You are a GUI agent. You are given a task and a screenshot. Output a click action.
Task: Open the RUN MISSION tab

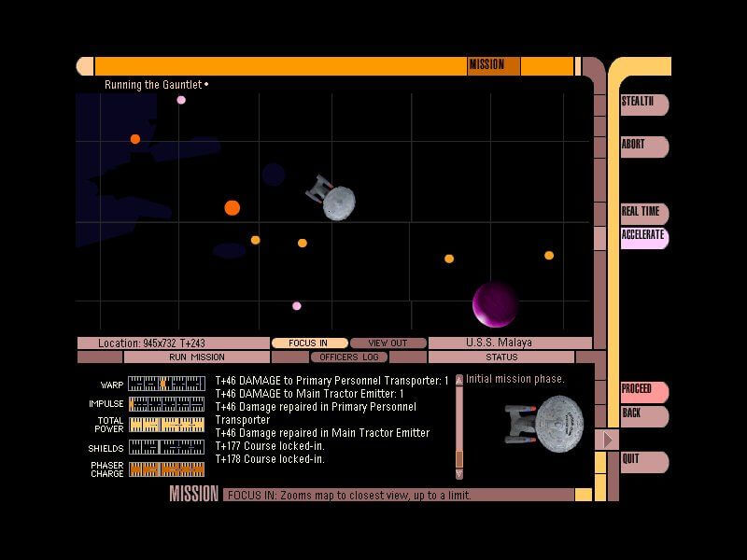tap(196, 357)
